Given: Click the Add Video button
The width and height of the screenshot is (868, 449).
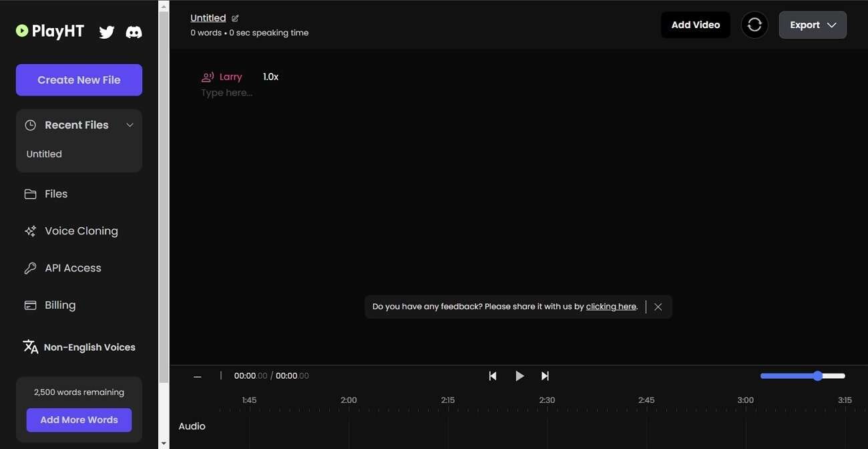Looking at the screenshot, I should 695,25.
